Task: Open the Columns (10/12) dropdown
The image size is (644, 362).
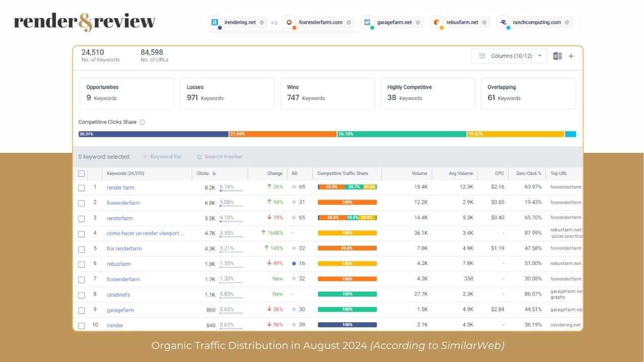Action: coord(509,56)
